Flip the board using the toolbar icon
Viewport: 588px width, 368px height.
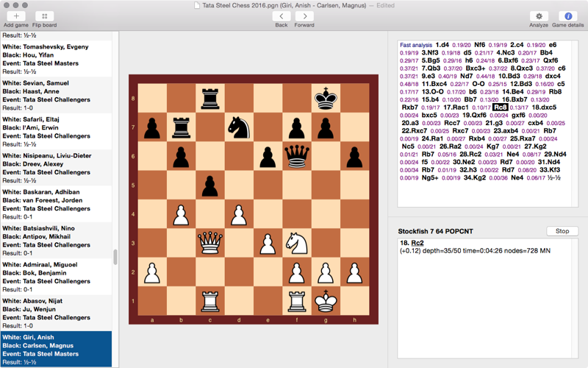coord(44,16)
